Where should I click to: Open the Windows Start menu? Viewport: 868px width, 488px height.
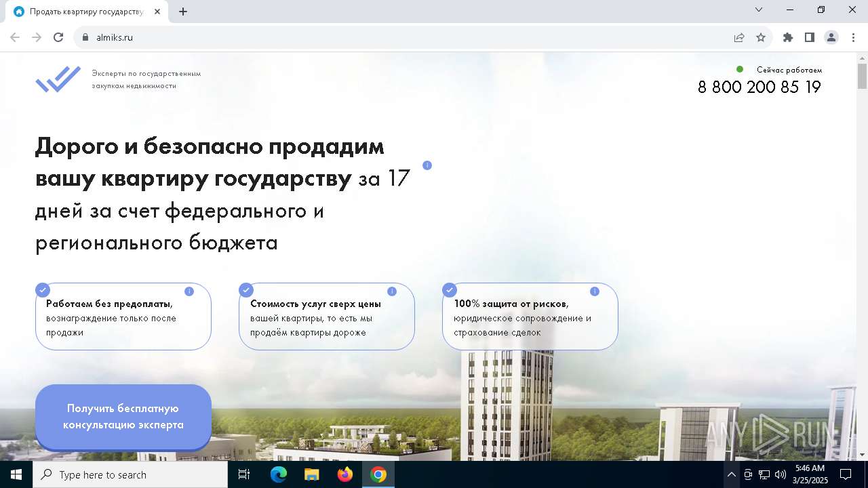click(16, 474)
